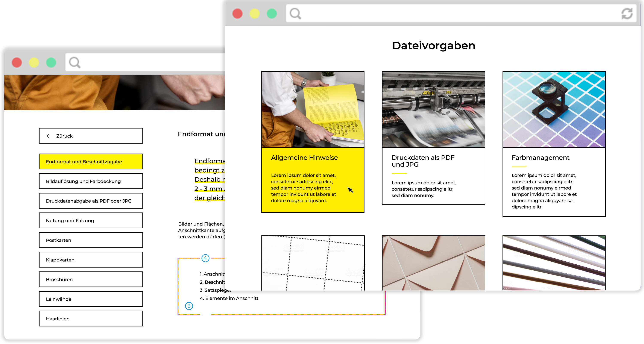Image resolution: width=644 pixels, height=344 pixels.
Task: Click the search magnifier in front browser
Action: (x=295, y=14)
